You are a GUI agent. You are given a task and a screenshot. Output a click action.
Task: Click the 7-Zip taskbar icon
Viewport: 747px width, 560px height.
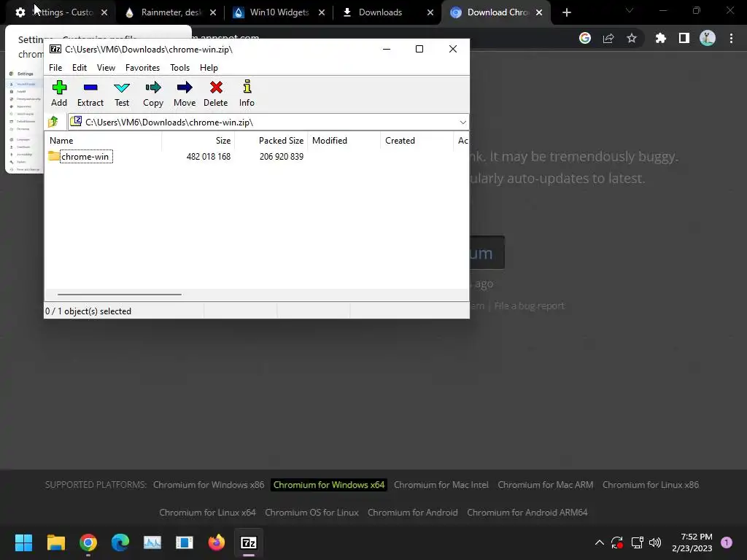(x=249, y=542)
